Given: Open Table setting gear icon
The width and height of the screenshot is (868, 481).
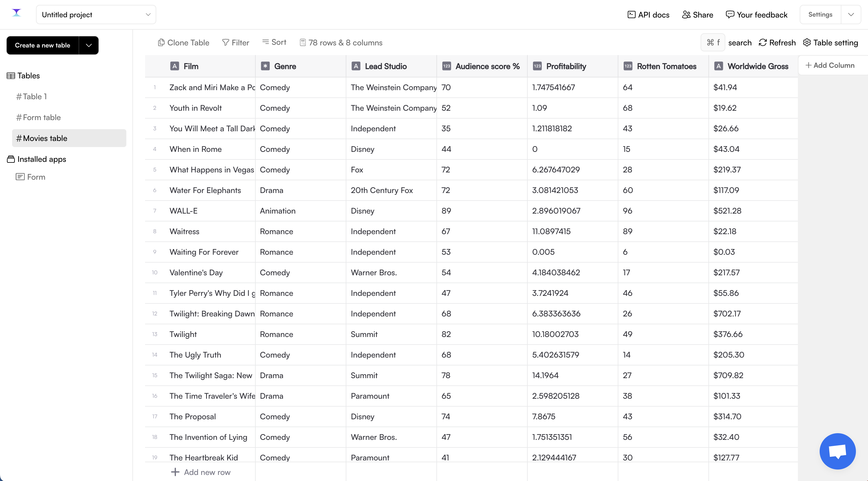Looking at the screenshot, I should point(807,42).
